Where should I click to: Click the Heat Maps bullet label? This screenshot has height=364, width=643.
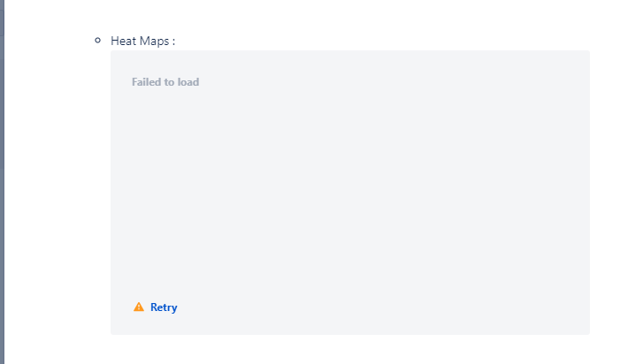142,41
